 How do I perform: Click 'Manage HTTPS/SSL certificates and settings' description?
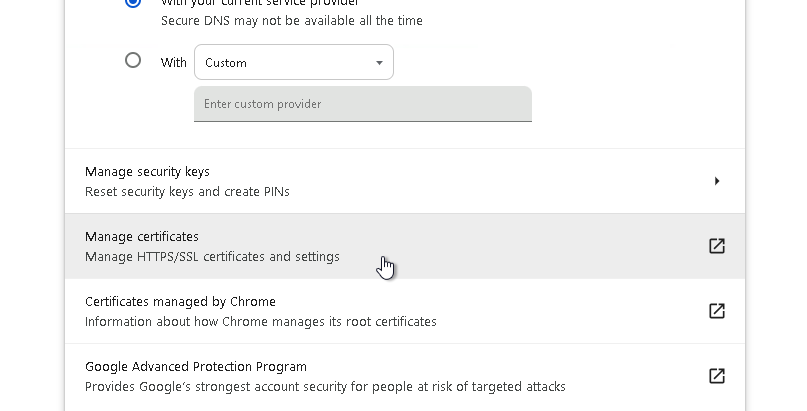point(212,257)
